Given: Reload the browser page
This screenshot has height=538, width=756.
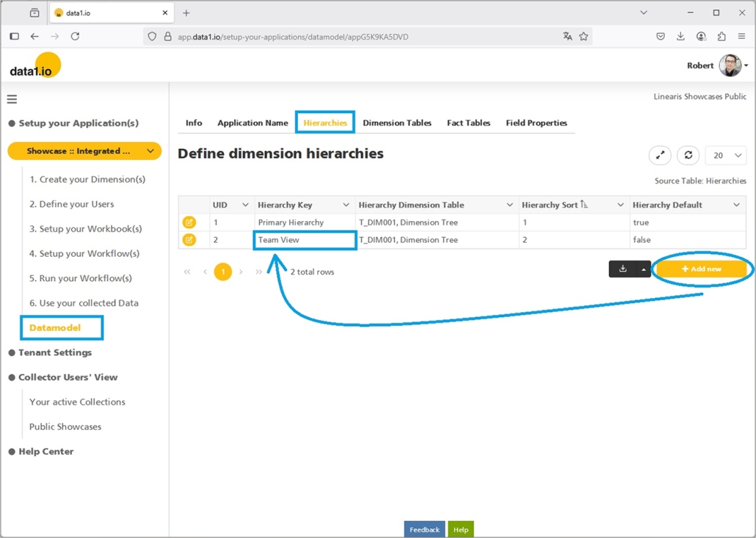Looking at the screenshot, I should [75, 36].
